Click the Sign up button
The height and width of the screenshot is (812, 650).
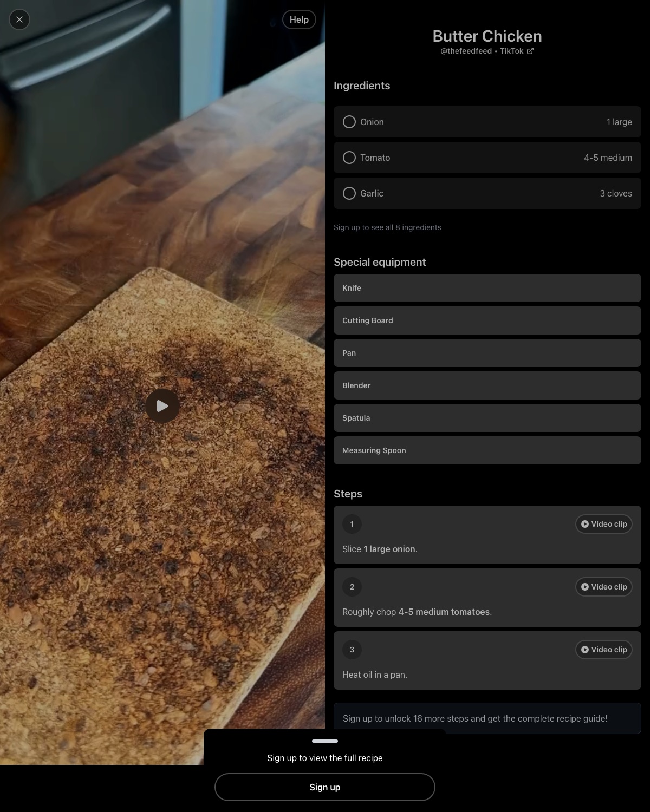coord(325,787)
